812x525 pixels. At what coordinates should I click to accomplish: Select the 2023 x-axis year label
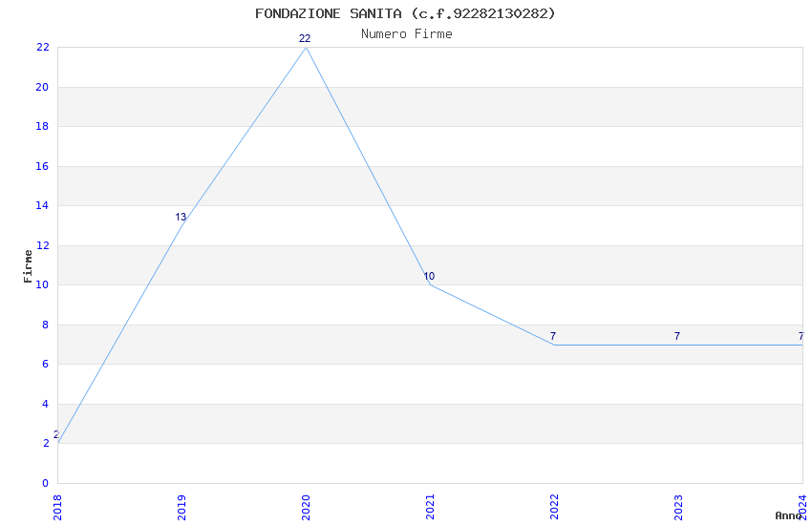click(x=679, y=508)
